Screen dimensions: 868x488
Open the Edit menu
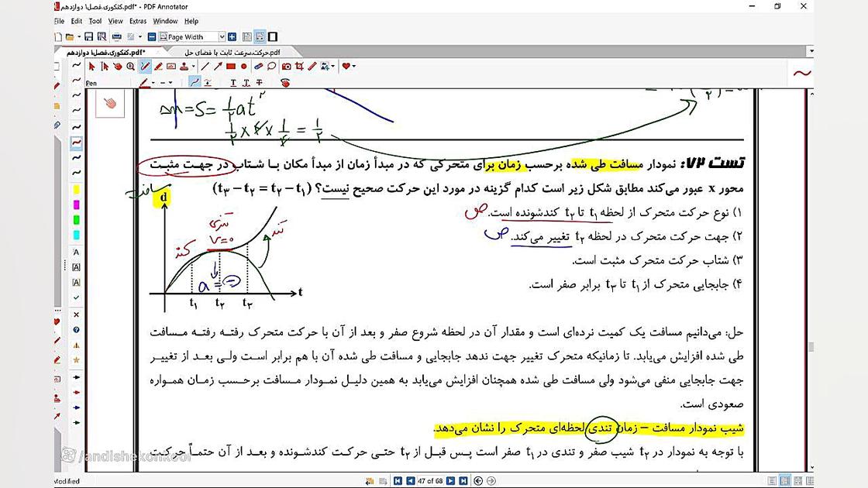coord(77,21)
